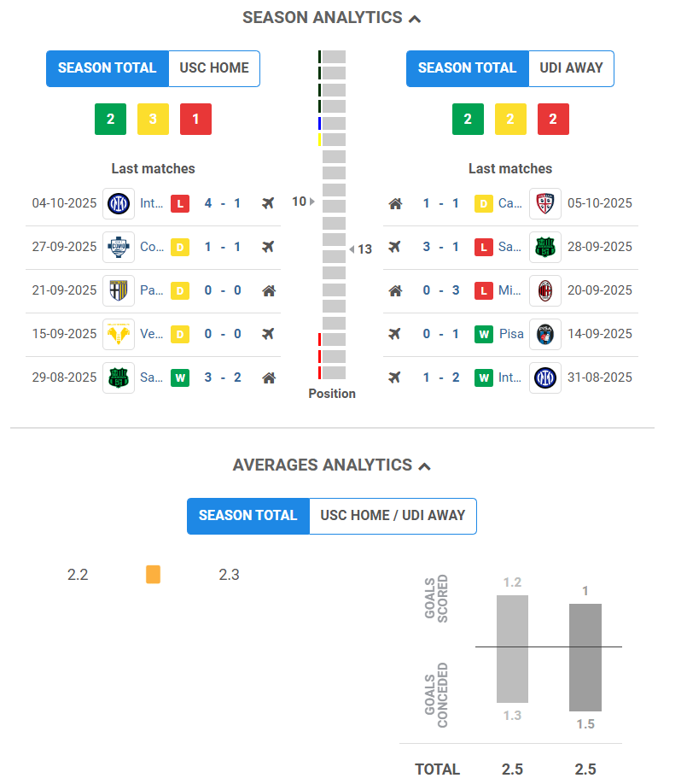Click the Pisa club crest icon

(x=545, y=334)
